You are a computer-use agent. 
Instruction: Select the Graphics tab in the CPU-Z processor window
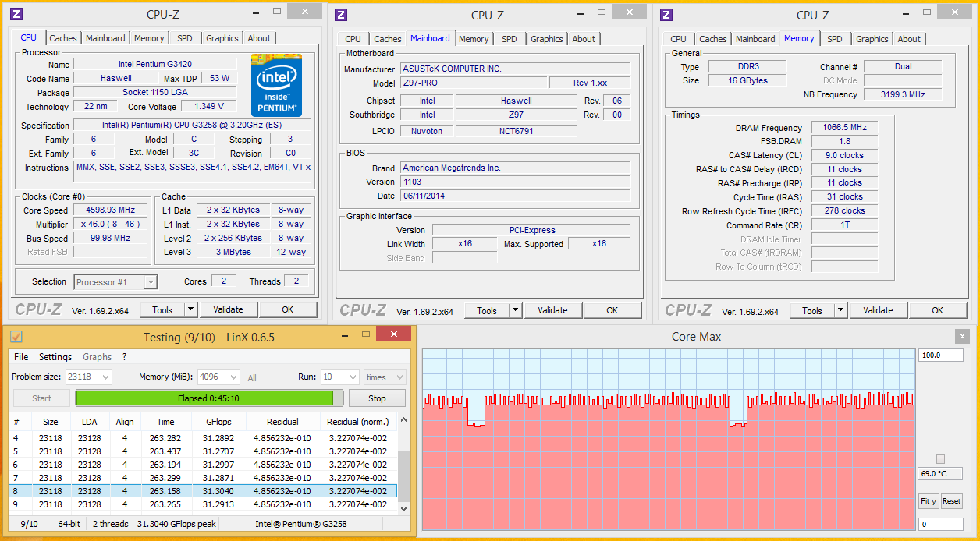point(222,38)
